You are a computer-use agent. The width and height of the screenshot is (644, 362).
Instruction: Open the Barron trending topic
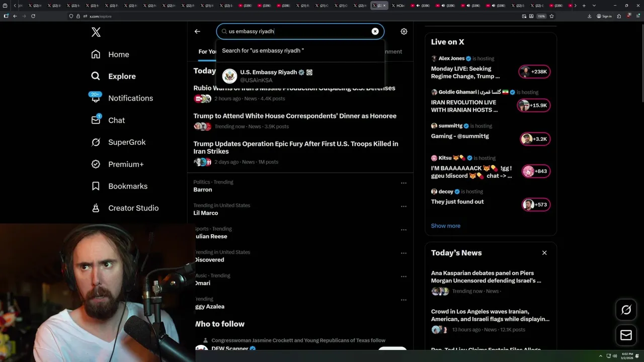tap(203, 190)
